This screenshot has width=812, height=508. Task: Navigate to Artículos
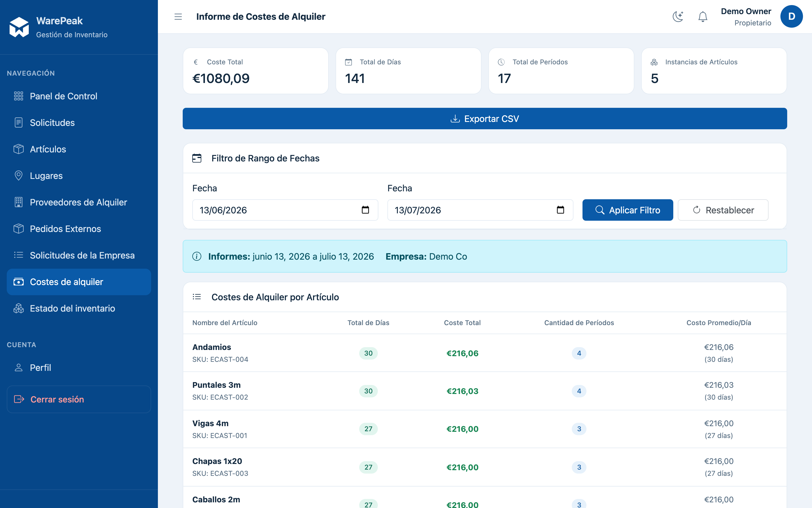[79, 149]
